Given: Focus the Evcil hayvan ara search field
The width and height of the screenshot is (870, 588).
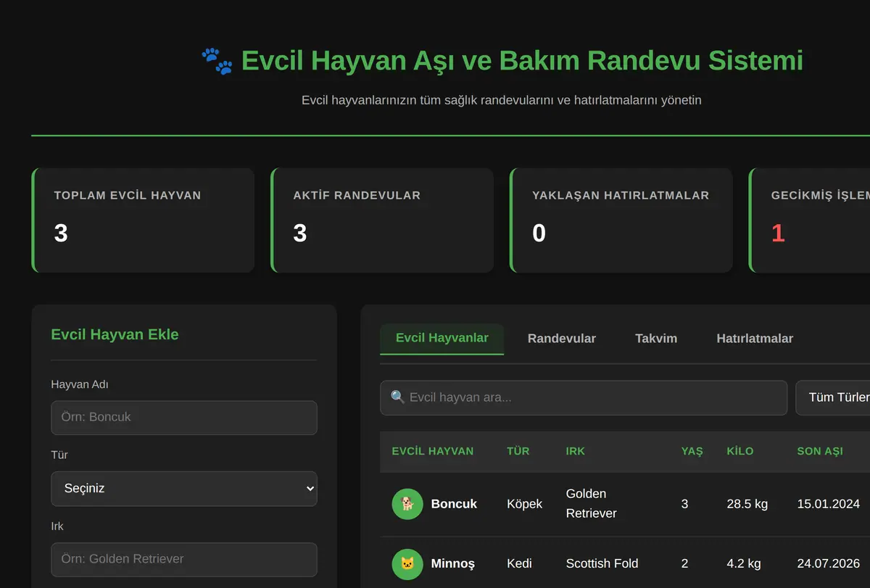Looking at the screenshot, I should pyautogui.click(x=584, y=398).
